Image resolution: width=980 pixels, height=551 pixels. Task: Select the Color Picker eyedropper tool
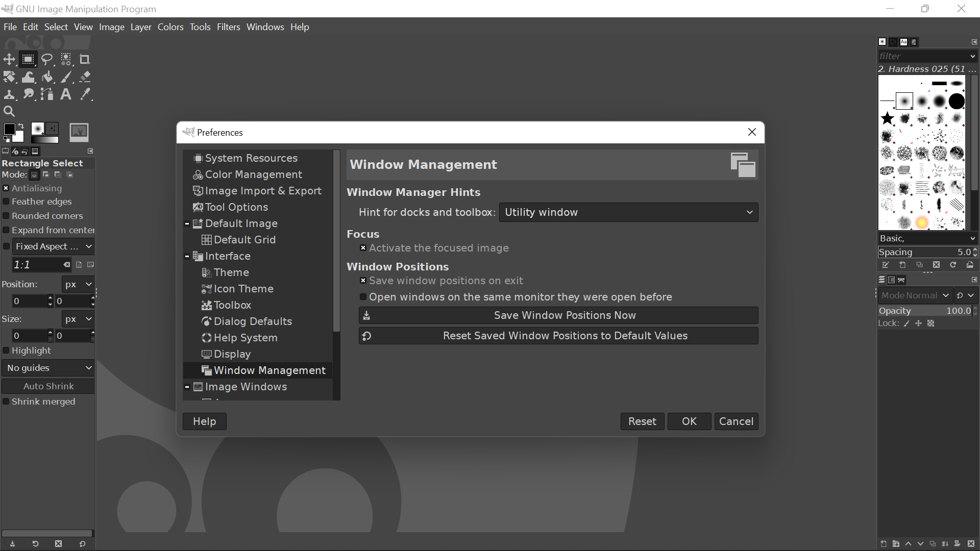(x=85, y=94)
